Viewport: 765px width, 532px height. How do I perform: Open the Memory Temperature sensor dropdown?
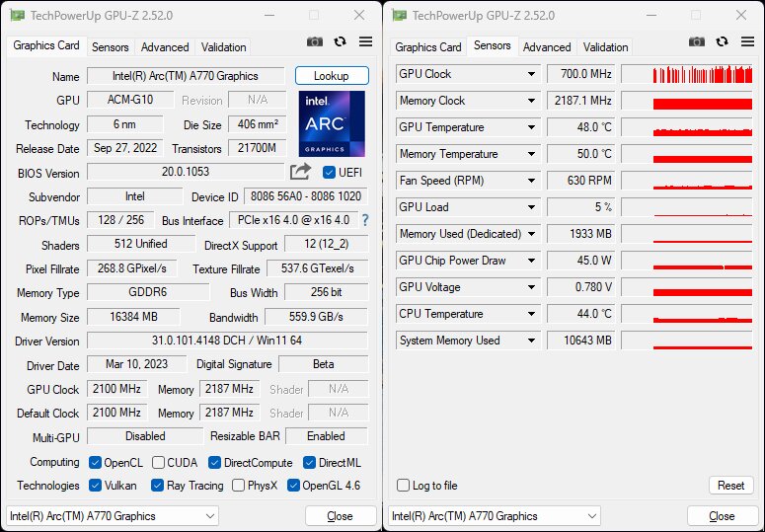point(531,154)
